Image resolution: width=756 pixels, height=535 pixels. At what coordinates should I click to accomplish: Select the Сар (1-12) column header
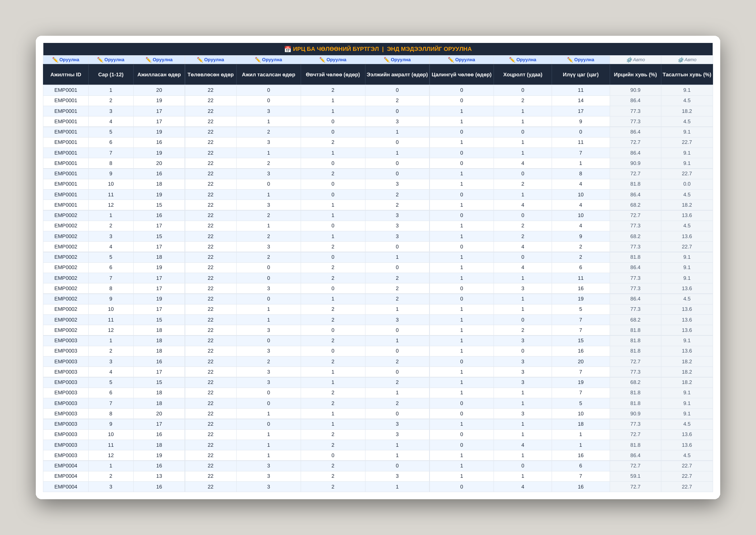pos(111,74)
